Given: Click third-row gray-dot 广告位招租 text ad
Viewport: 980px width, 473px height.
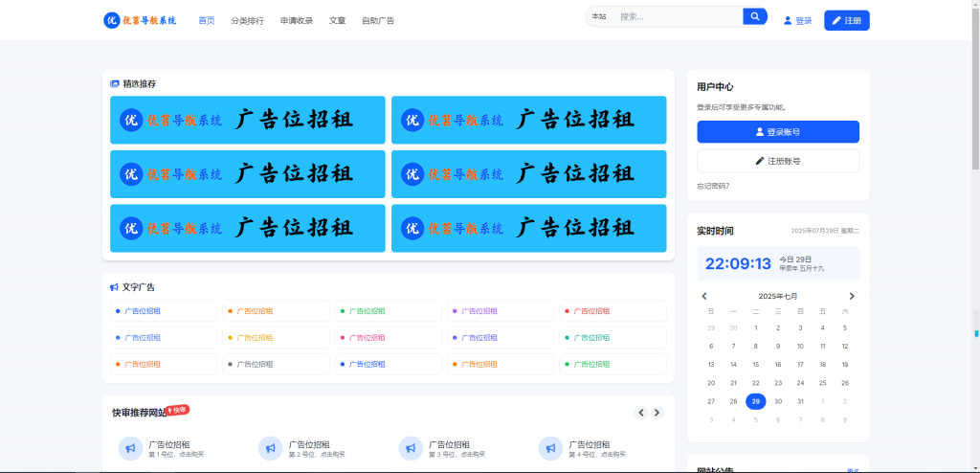Looking at the screenshot, I should 277,364.
